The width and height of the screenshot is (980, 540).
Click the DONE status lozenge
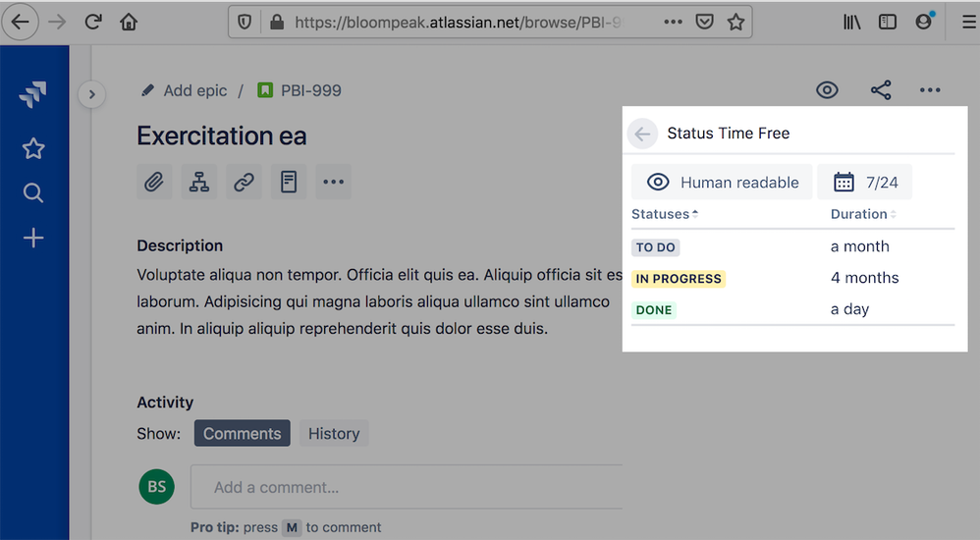click(654, 310)
